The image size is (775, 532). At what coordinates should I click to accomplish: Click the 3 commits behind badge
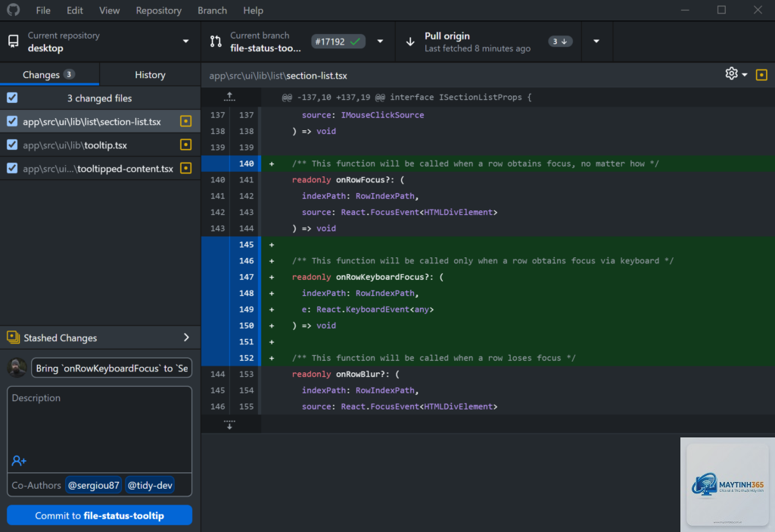(559, 42)
